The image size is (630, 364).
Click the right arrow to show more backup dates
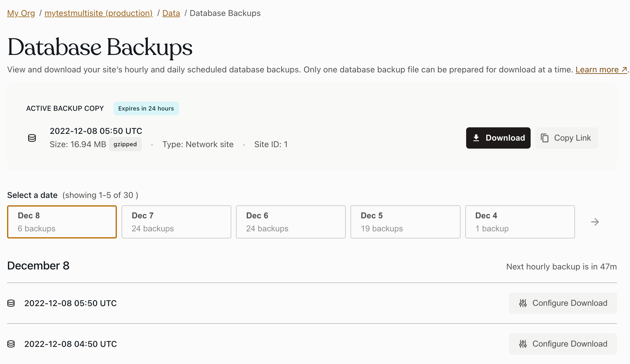coord(595,222)
